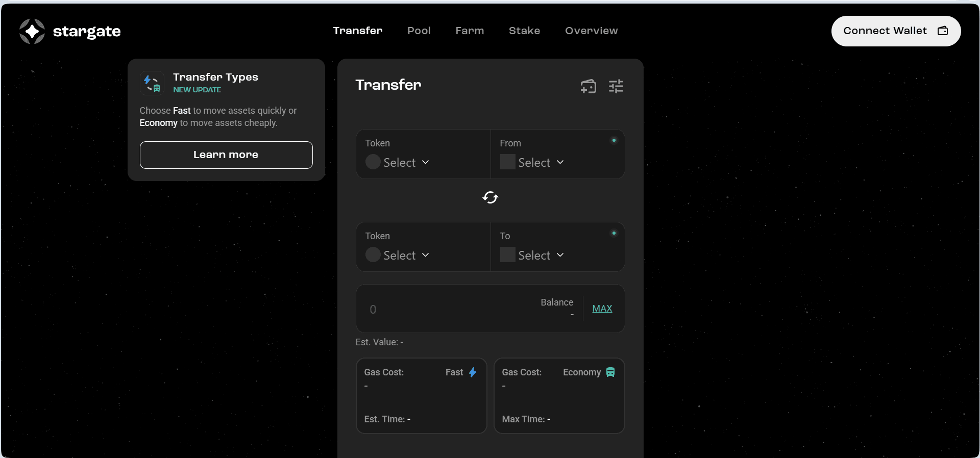Switch to the Overview tab
The image size is (980, 458).
tap(592, 31)
